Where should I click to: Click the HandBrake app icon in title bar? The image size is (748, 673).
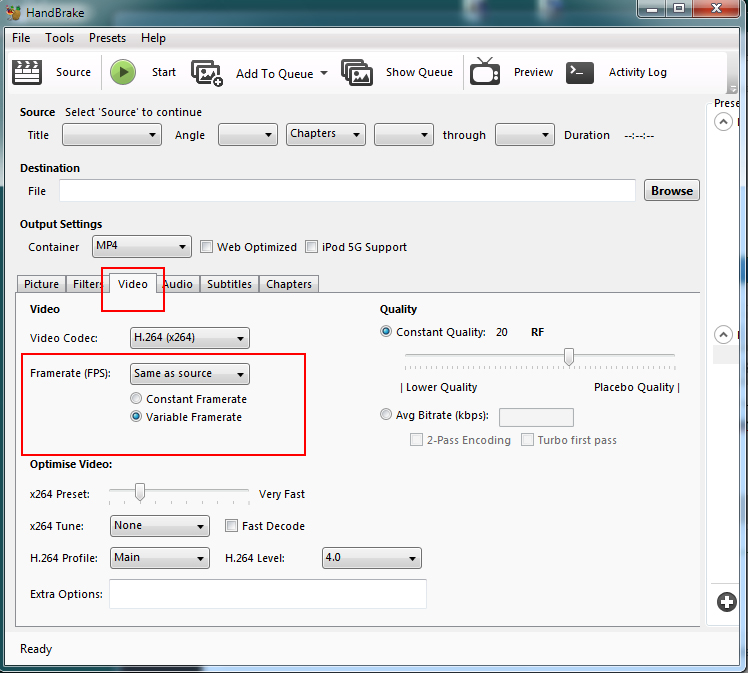13,12
